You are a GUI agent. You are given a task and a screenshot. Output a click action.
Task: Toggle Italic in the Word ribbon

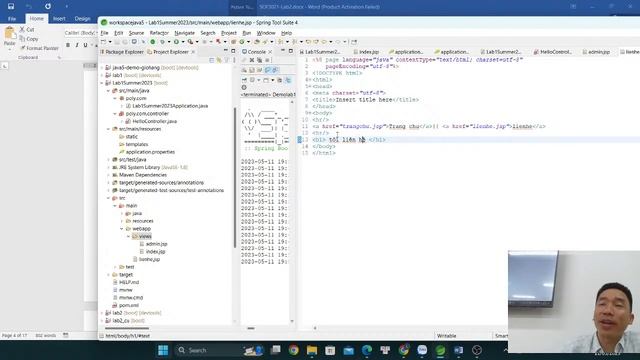[x=77, y=45]
